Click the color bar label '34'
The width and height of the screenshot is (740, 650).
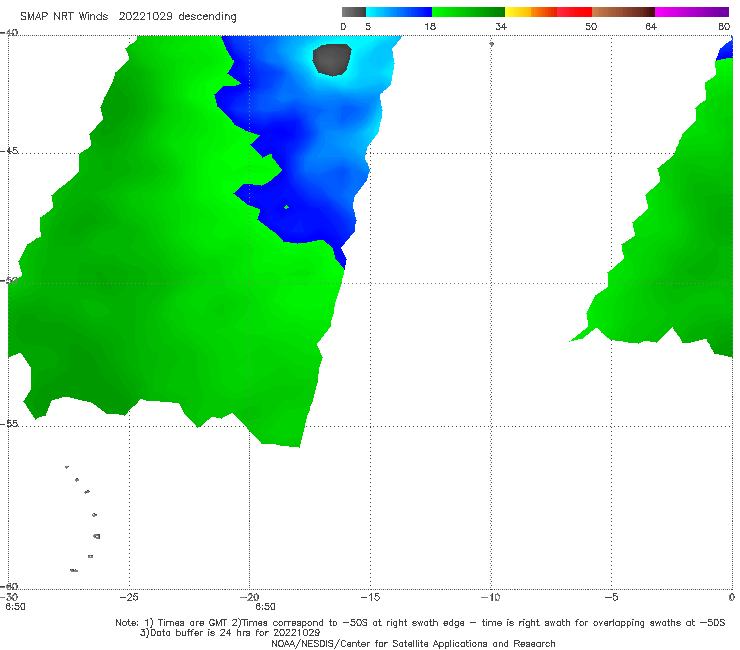[x=501, y=26]
